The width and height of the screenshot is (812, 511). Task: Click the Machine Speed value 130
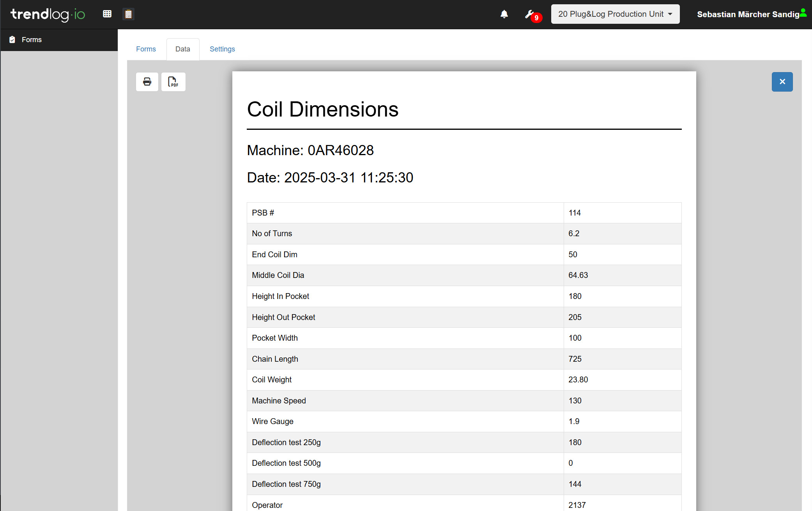coord(575,401)
